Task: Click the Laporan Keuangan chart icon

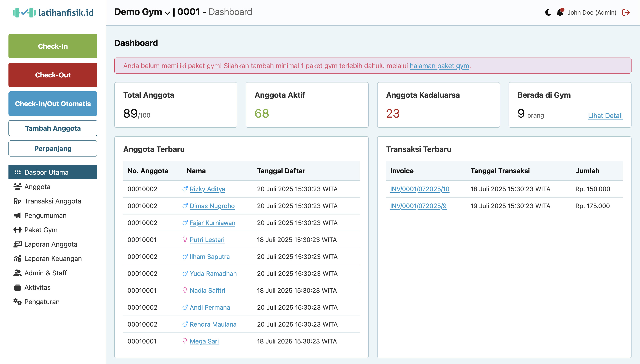Action: click(x=17, y=258)
